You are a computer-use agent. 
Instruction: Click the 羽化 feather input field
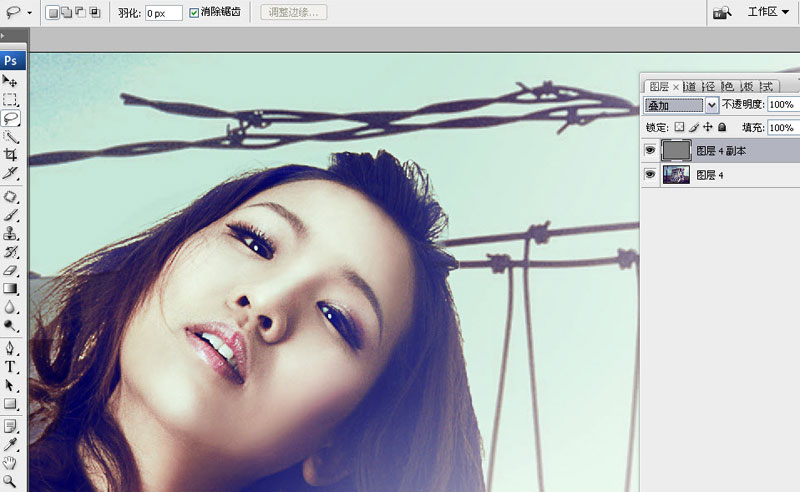(x=163, y=13)
